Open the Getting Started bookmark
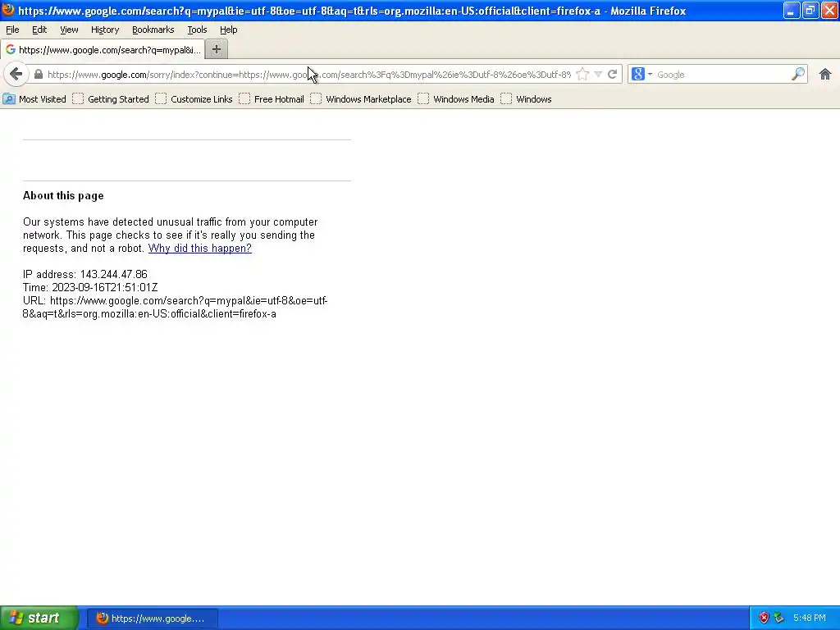 [111, 99]
